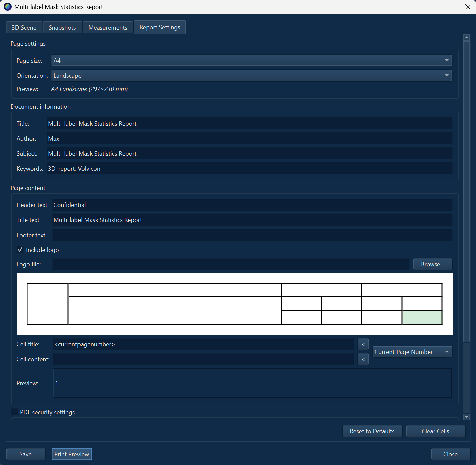Enable PDF security settings

[14, 412]
